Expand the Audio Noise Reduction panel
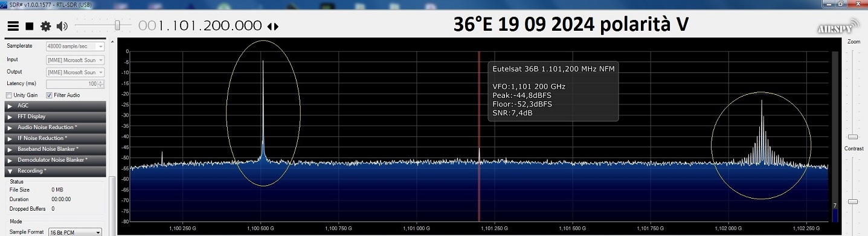 pyautogui.click(x=56, y=127)
